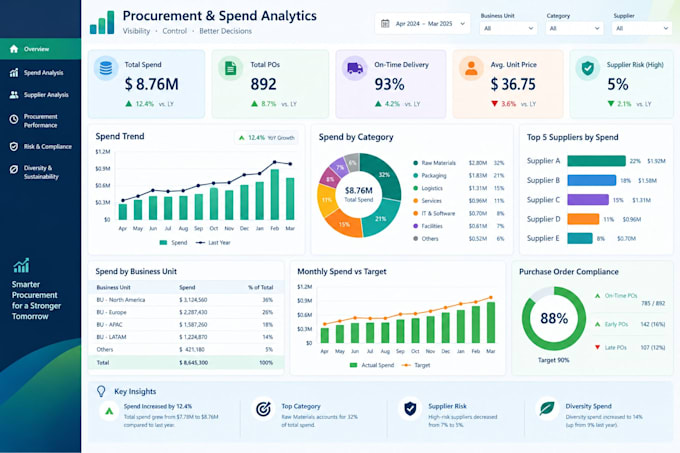Click the Supplier Analysis people icon
Screen dimensions: 680x453
pyautogui.click(x=14, y=95)
